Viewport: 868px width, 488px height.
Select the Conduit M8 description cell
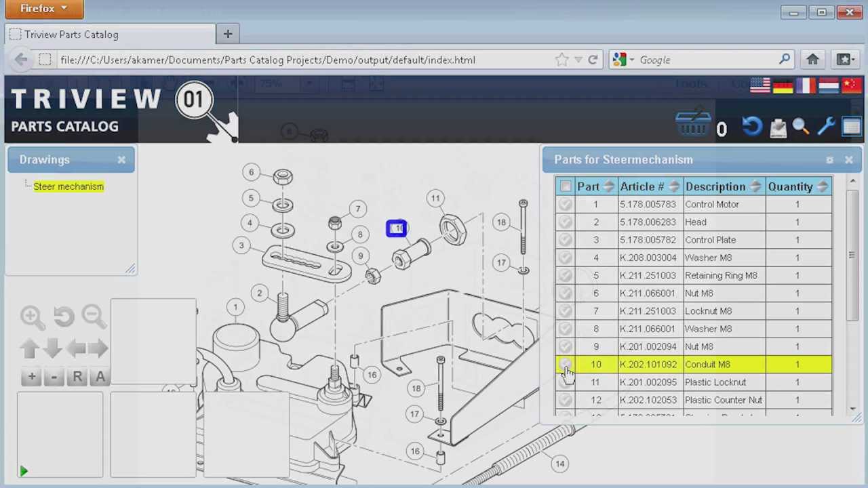coord(725,365)
